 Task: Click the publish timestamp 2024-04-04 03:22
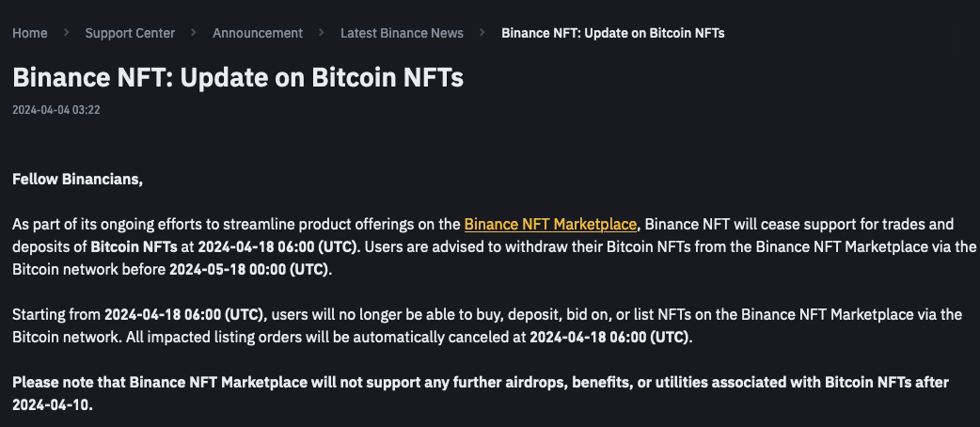[56, 110]
